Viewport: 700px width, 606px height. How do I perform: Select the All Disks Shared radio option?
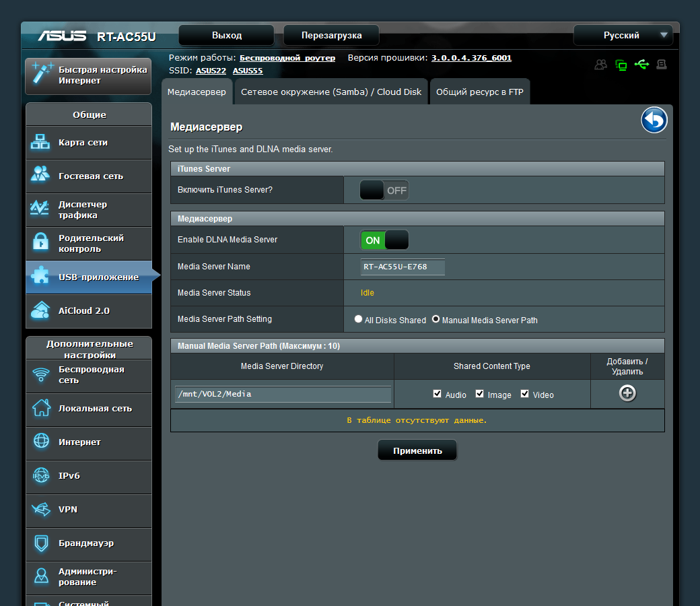point(358,320)
